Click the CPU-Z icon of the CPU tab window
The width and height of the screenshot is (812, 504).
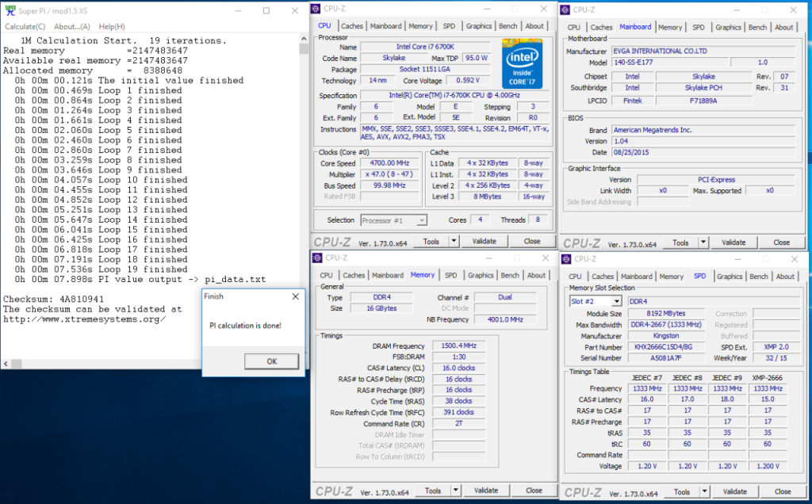[316, 9]
